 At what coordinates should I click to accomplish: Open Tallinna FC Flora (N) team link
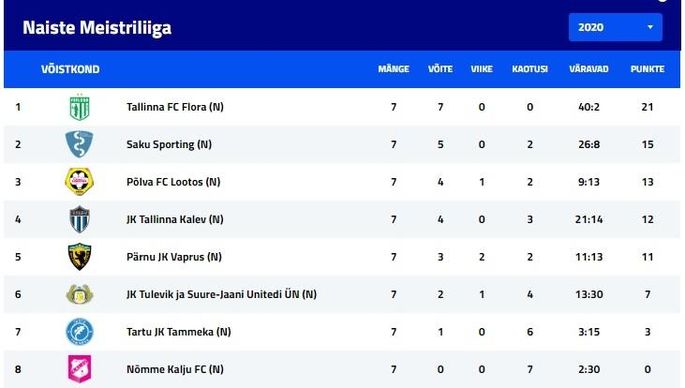click(x=175, y=107)
